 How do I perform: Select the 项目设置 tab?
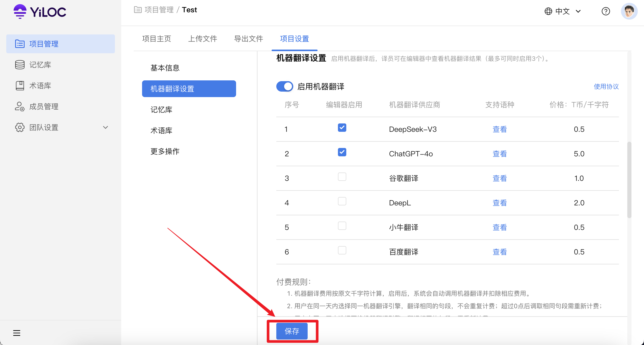(294, 39)
